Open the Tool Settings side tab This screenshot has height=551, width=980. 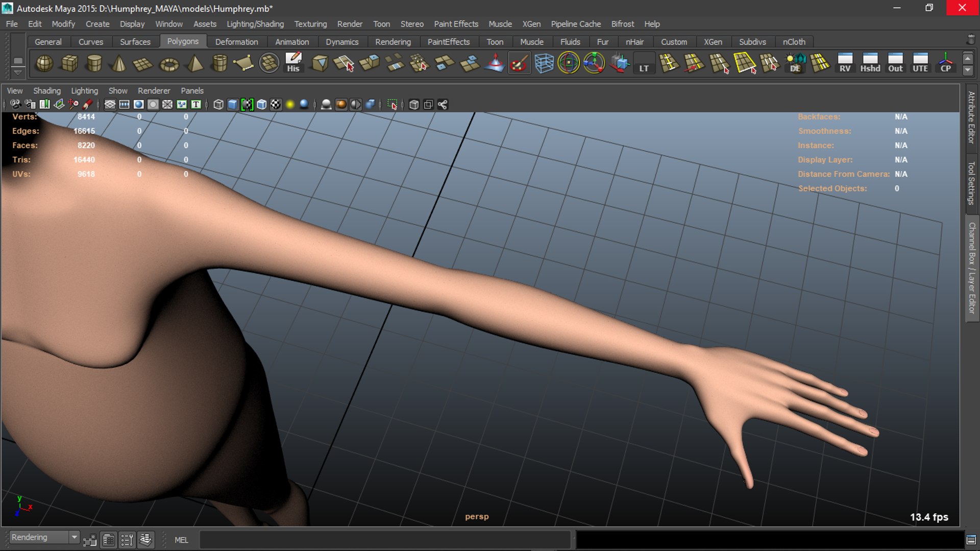pos(971,183)
